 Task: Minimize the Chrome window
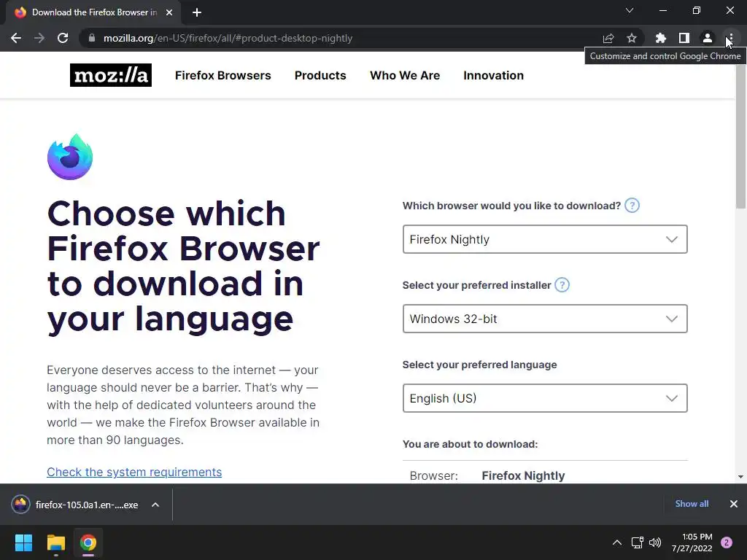[x=662, y=10]
